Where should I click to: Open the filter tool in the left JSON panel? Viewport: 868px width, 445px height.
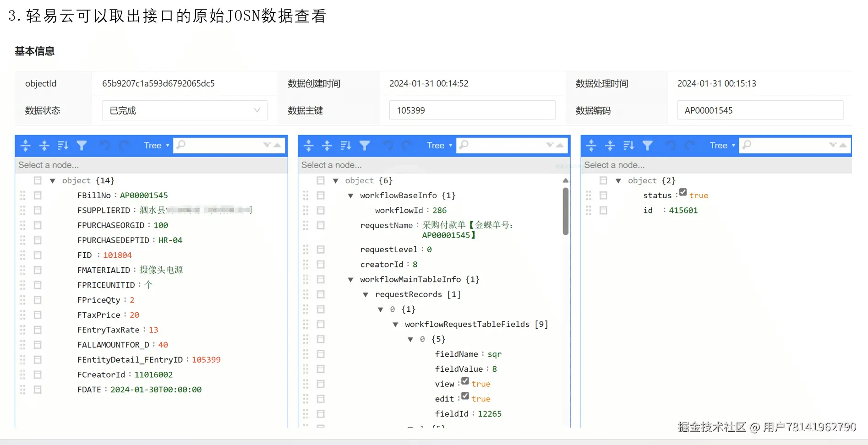point(82,146)
